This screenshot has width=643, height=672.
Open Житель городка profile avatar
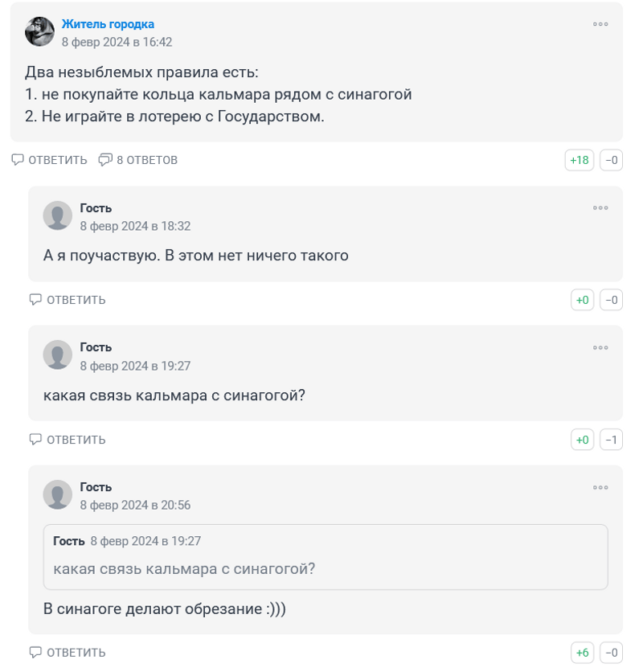39,32
